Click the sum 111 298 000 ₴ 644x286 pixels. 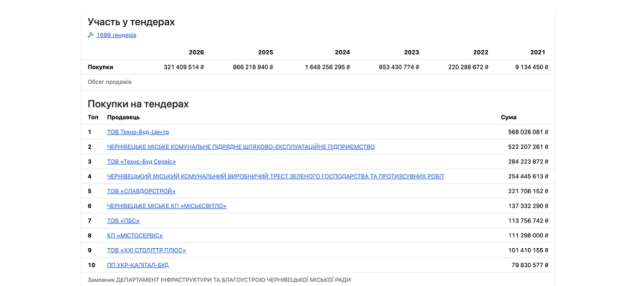[528, 236]
